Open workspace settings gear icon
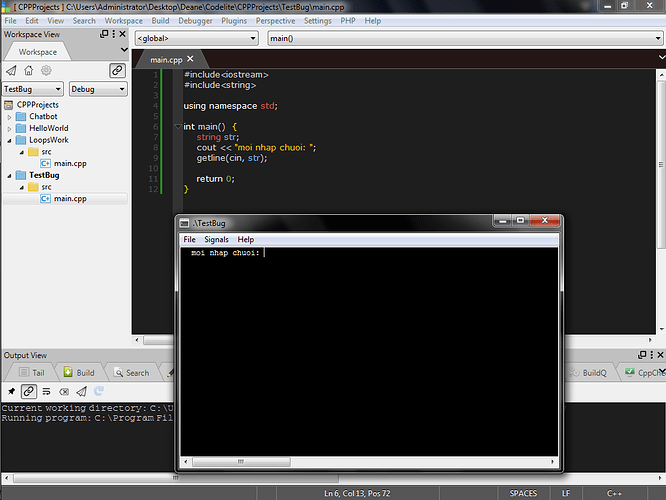This screenshot has height=500, width=666. pos(46,71)
